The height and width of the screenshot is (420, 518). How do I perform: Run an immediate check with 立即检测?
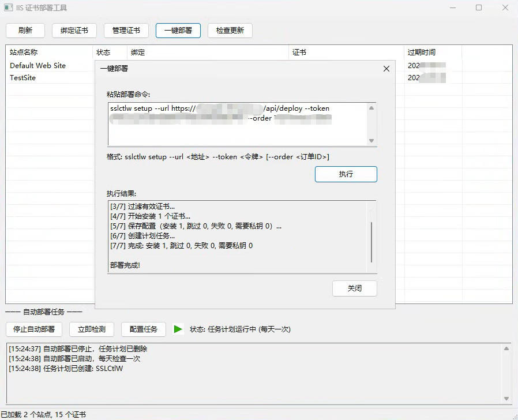tap(91, 329)
